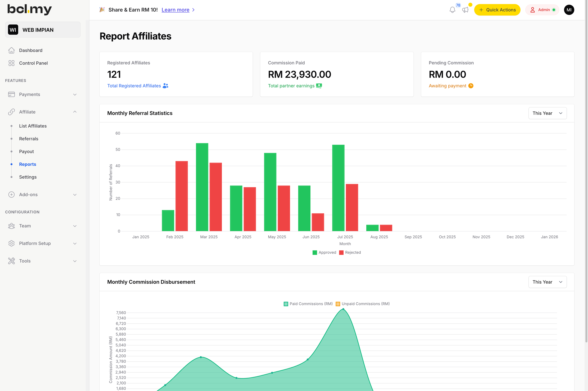Screen dimensions: 588x391
Task: Click the Registered Affiliates people icon
Action: pyautogui.click(x=165, y=86)
